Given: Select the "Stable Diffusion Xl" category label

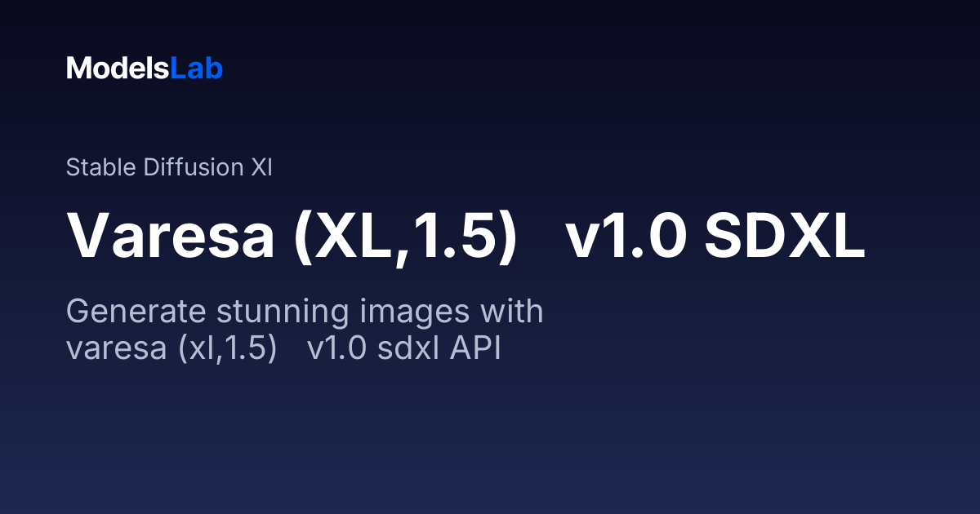Looking at the screenshot, I should [169, 168].
